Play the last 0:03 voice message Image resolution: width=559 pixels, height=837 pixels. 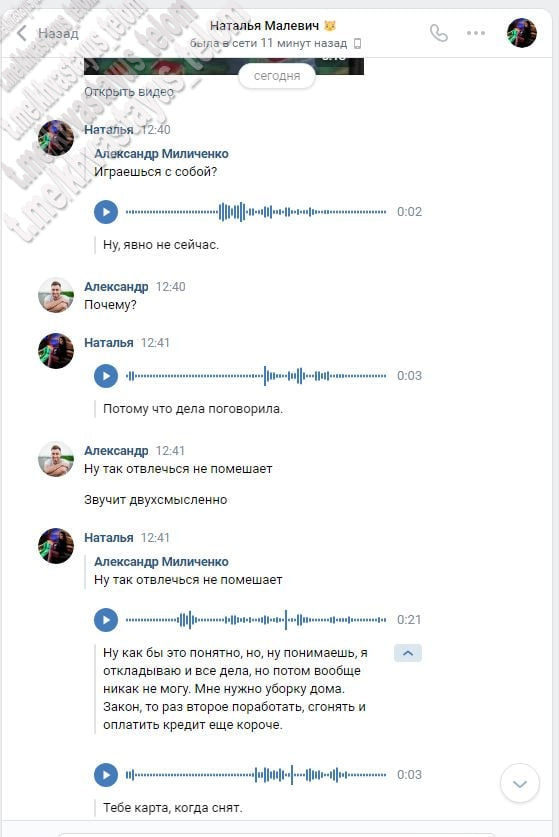[106, 775]
